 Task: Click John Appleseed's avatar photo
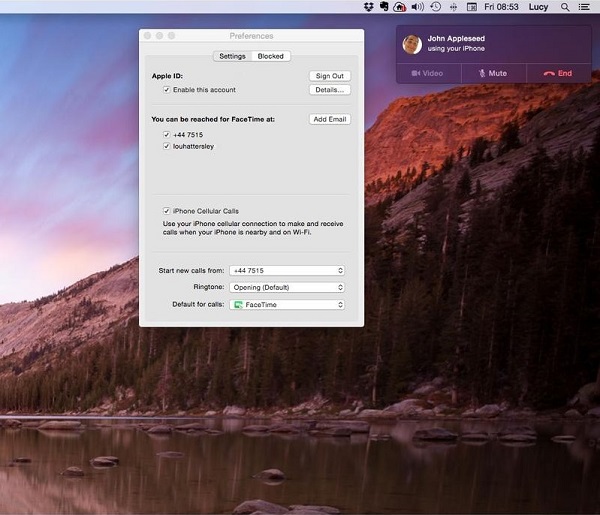[x=412, y=44]
